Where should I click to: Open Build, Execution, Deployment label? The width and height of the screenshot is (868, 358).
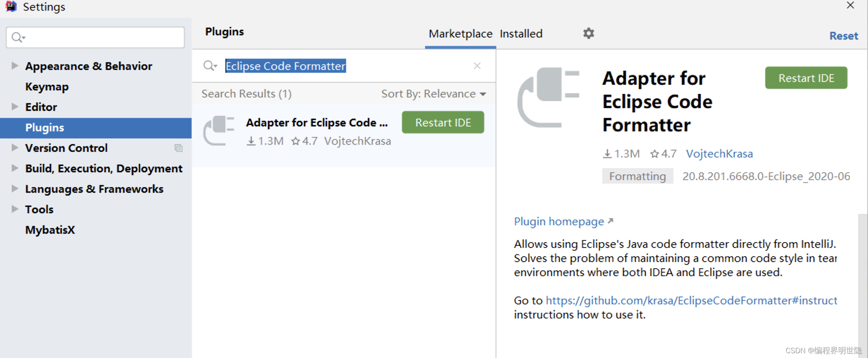click(x=104, y=169)
